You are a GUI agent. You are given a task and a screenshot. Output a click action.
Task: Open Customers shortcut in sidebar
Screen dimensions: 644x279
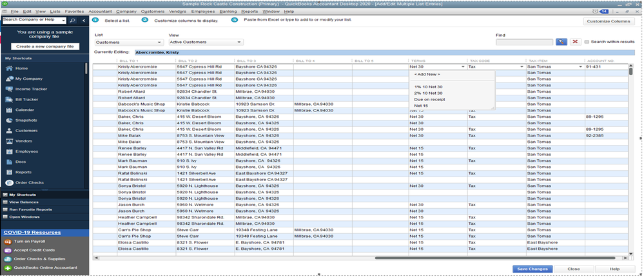[x=21, y=130]
